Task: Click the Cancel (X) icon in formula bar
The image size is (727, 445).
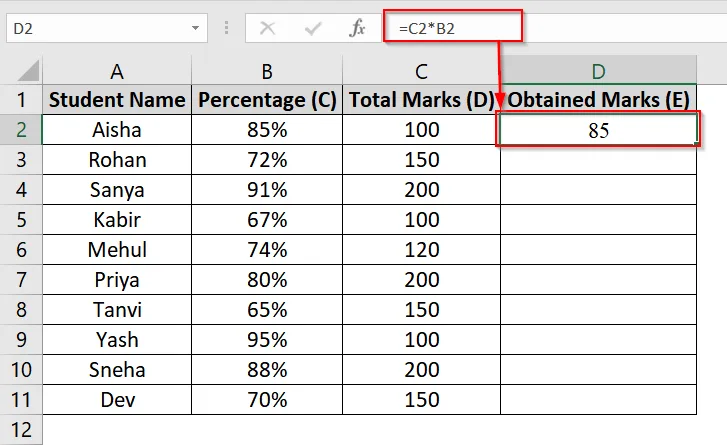Action: coord(268,28)
